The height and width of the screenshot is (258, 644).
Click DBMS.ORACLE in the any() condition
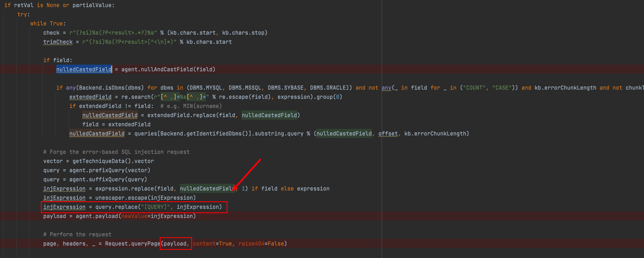click(328, 88)
